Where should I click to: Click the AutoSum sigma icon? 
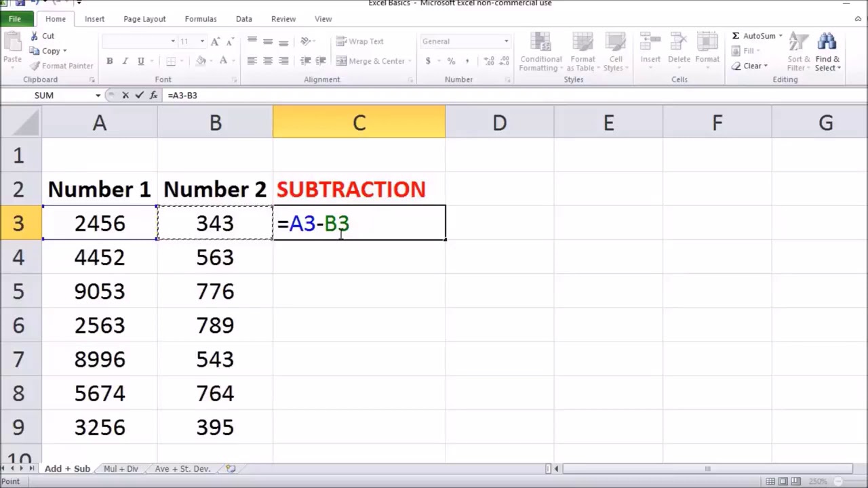tap(736, 36)
